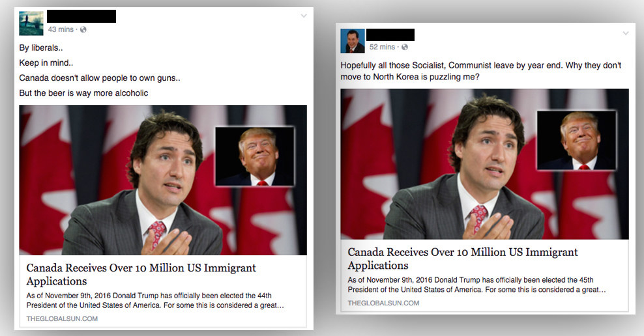Click the left article description mentioning '44th President'
The width and height of the screenshot is (644, 336).
(155, 300)
